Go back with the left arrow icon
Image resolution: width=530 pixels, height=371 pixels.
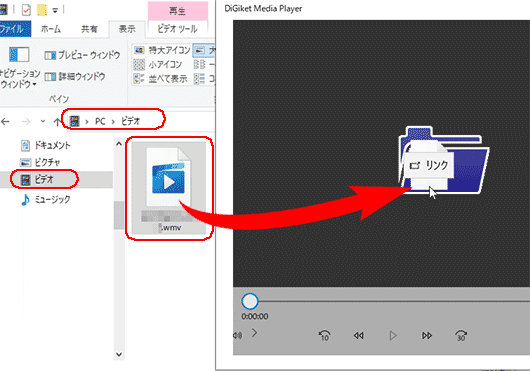[5, 121]
